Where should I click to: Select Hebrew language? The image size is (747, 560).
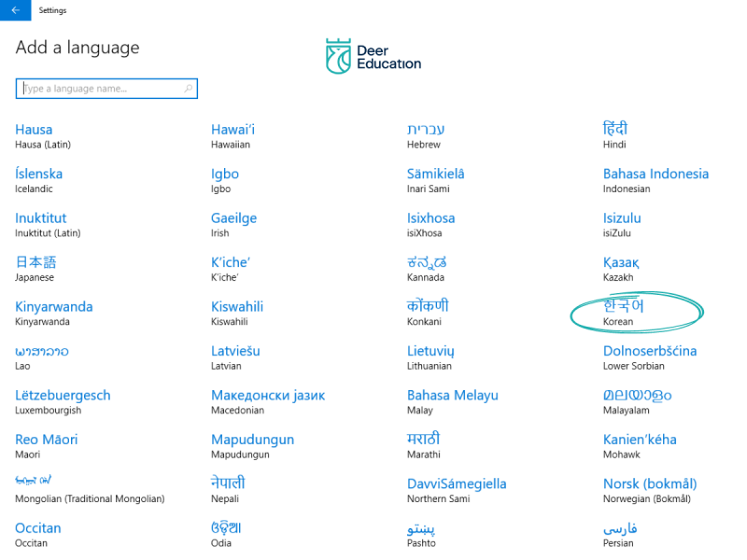(426, 135)
